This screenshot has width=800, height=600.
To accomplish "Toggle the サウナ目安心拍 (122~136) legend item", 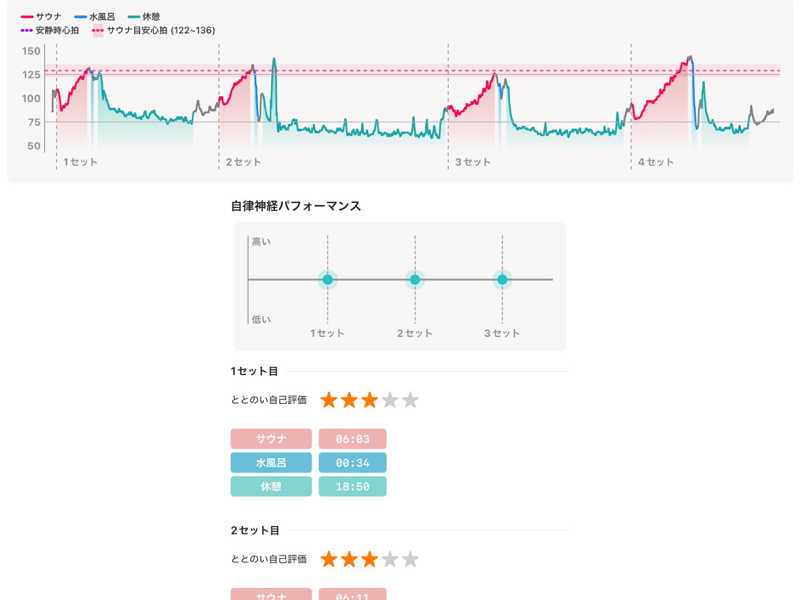I will (x=153, y=31).
